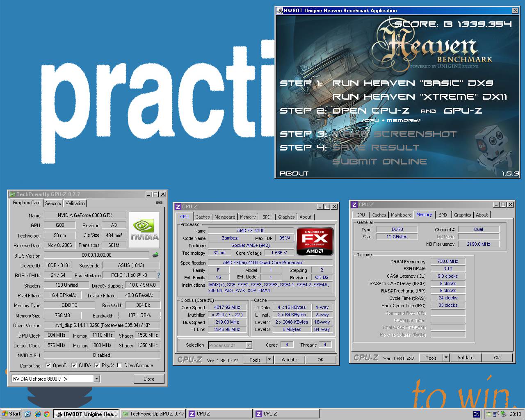The height and width of the screenshot is (420, 525).
Task: Click the BIOS save chip icon in GPU-Z
Action: tap(155, 255)
